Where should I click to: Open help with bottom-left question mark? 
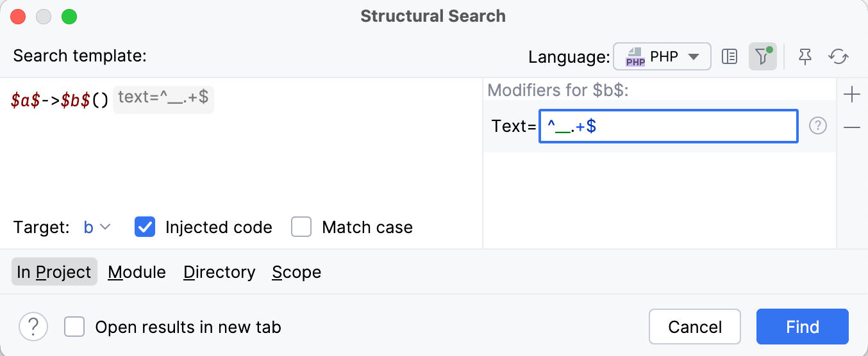pyautogui.click(x=33, y=327)
